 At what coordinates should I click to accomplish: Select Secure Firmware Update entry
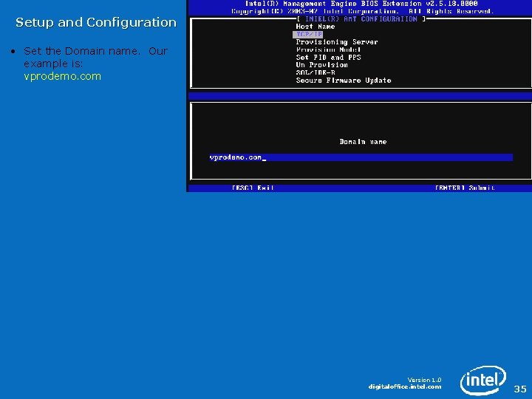344,81
